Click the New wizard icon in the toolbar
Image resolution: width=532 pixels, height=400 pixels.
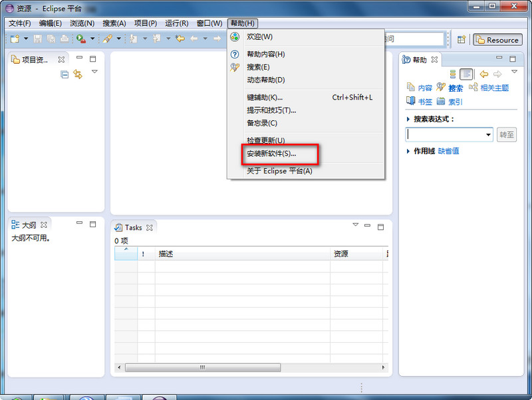[15, 39]
